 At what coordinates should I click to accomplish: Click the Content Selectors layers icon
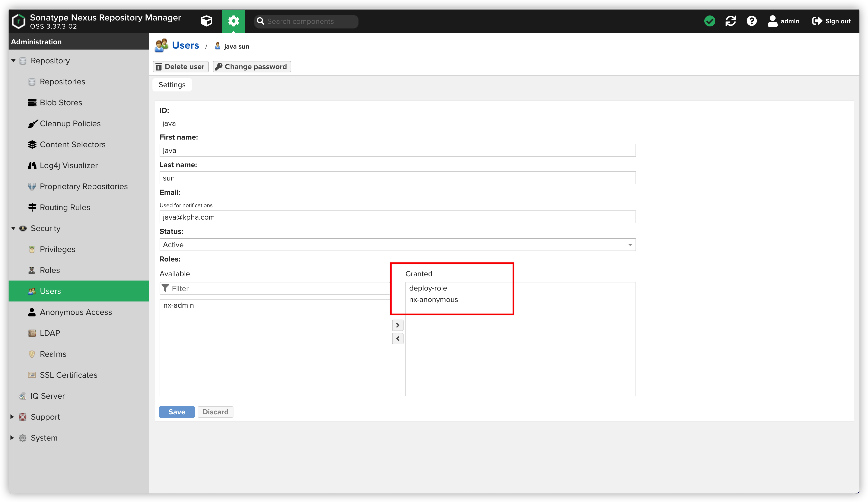click(x=32, y=145)
